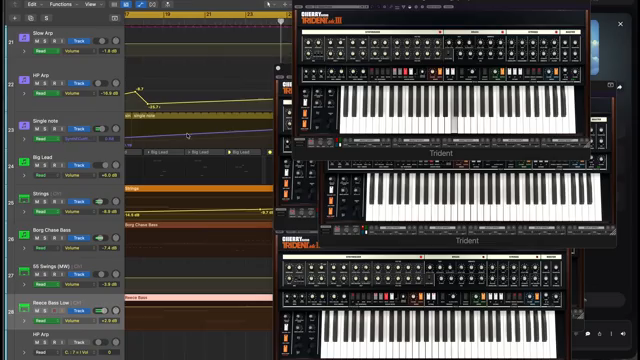The image size is (640, 360).
Task: Open the track header configuration icon
Action: pos(115,18)
